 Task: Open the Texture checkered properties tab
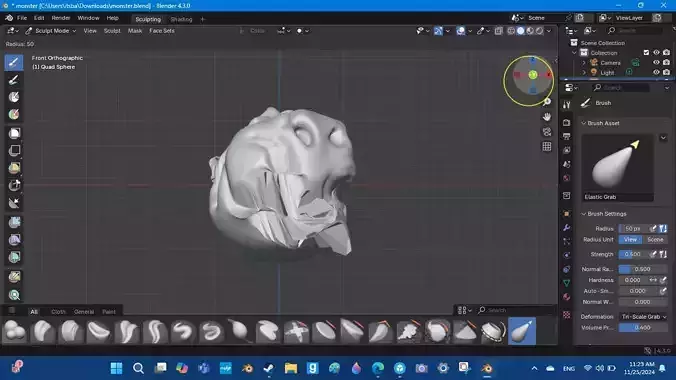pos(566,314)
